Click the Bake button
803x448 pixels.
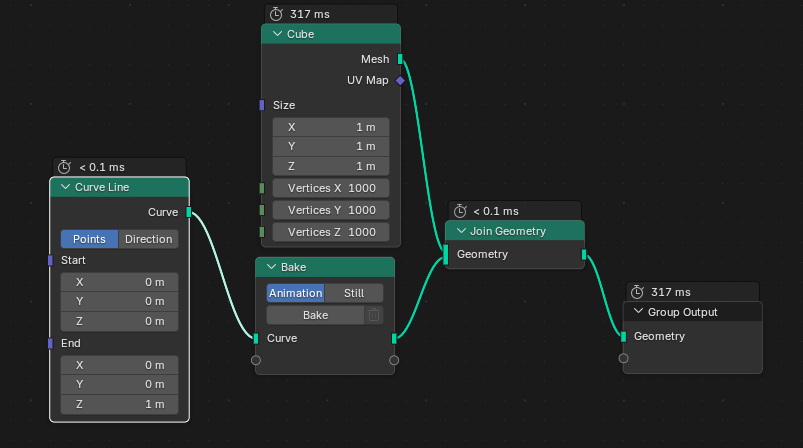(x=315, y=315)
